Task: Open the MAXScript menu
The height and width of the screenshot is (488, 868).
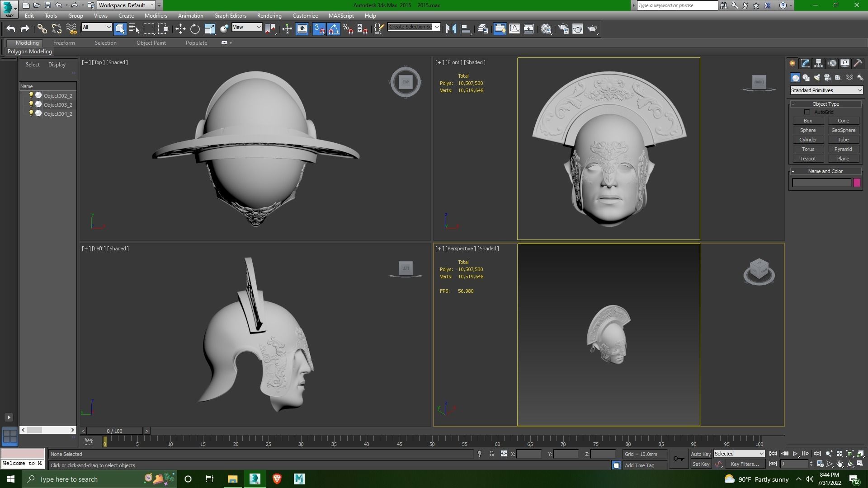Action: click(341, 16)
